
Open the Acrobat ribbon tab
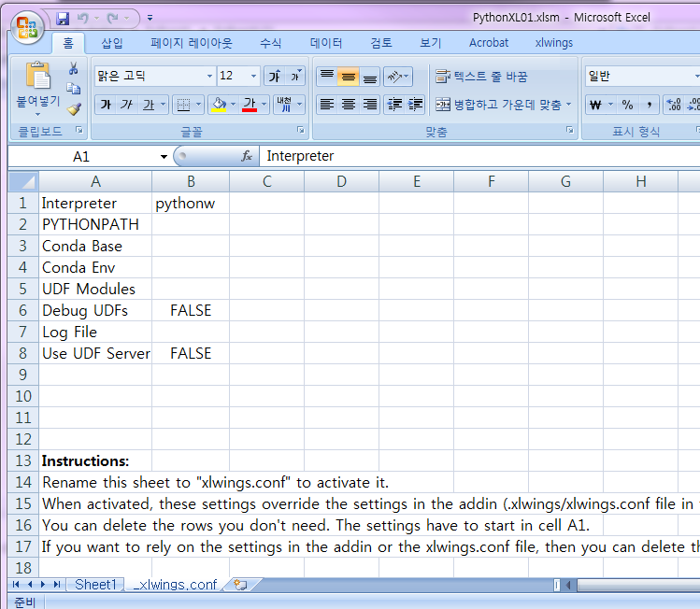[x=489, y=43]
